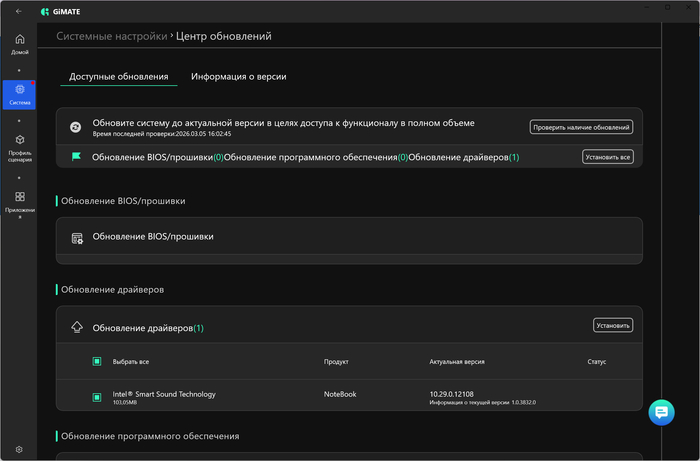Open Системные настройки breadcrumb link

click(x=111, y=36)
